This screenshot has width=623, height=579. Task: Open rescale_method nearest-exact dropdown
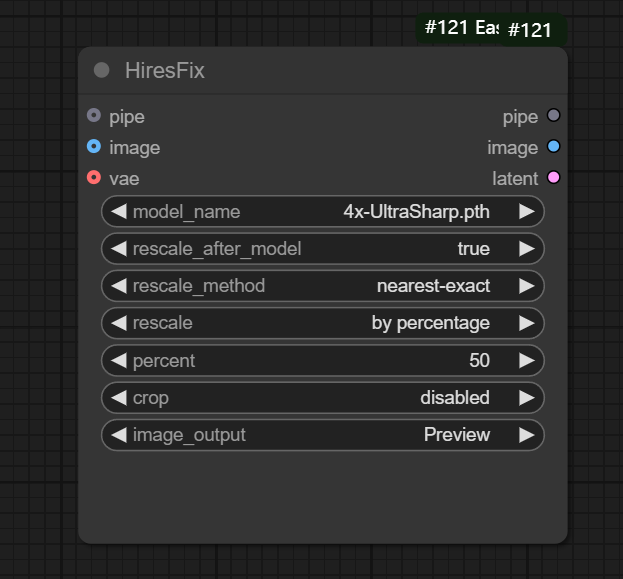click(x=433, y=286)
